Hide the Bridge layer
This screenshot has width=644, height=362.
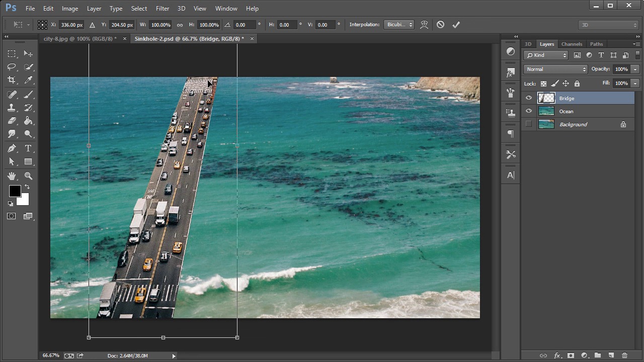click(x=528, y=99)
